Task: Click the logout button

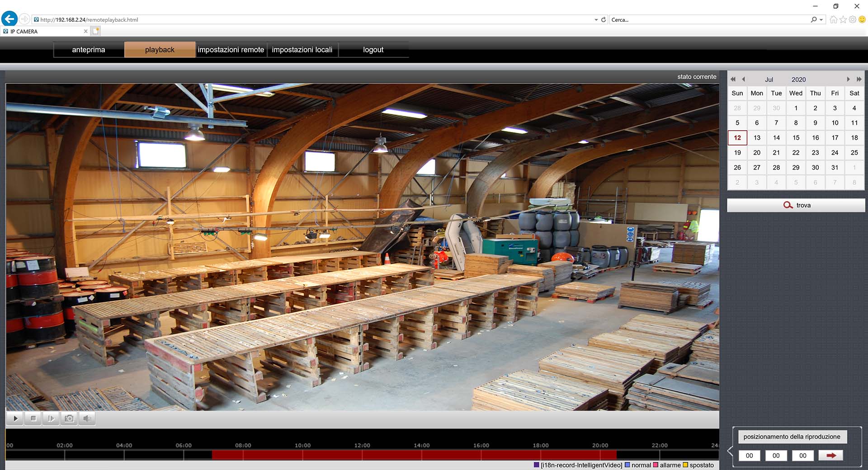Action: tap(373, 50)
